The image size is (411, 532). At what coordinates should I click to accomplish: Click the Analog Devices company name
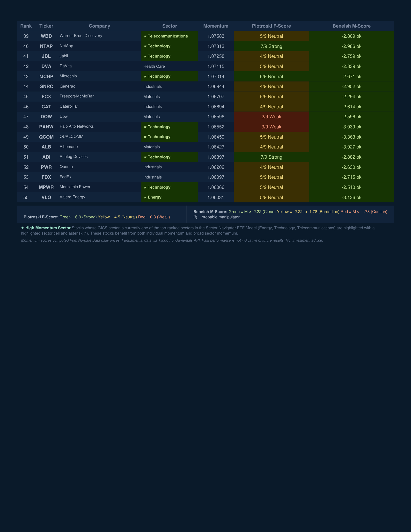click(73, 157)
